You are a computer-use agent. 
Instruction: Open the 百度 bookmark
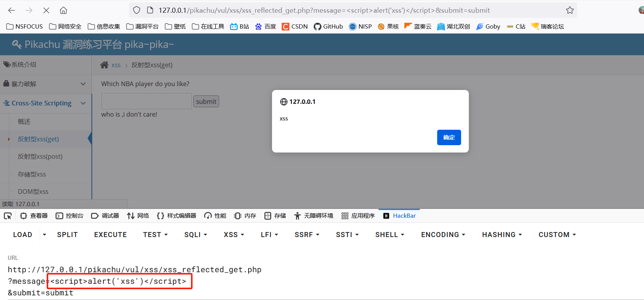[265, 26]
